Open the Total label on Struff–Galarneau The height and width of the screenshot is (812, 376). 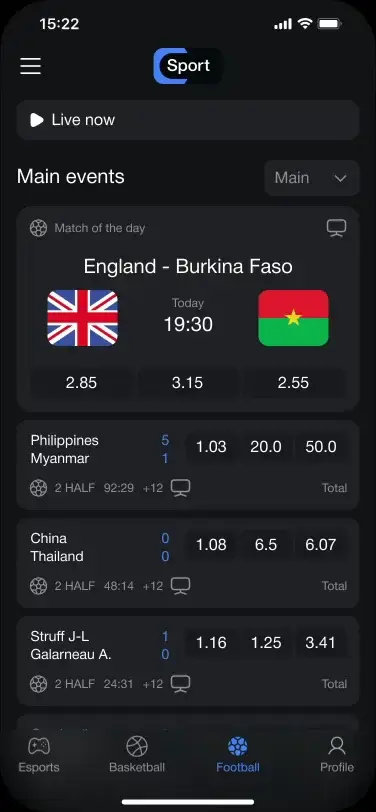coord(334,684)
